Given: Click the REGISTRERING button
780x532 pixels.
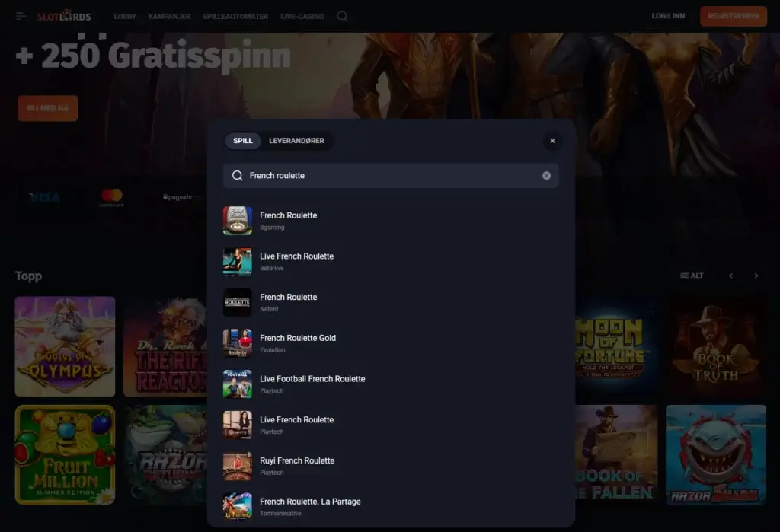Looking at the screenshot, I should [734, 16].
